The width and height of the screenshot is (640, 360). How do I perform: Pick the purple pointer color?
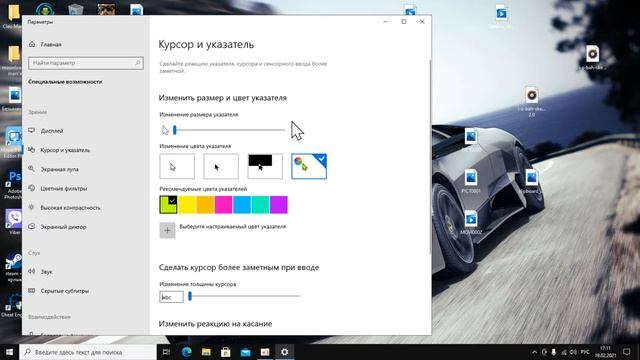click(x=278, y=205)
